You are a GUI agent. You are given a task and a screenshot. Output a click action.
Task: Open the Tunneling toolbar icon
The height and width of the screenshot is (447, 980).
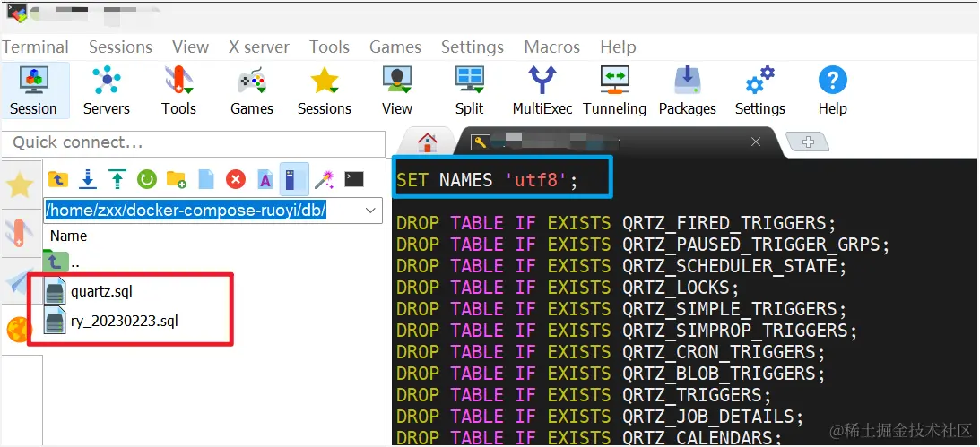[x=614, y=90]
